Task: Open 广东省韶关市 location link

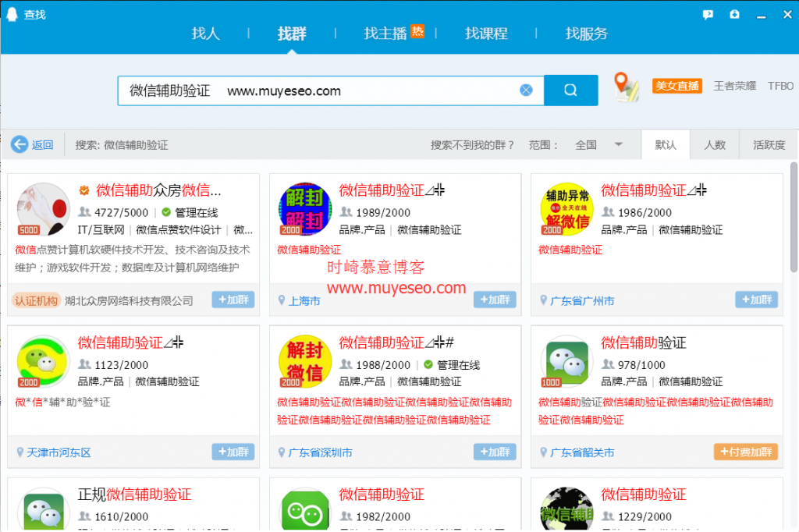Action: tap(582, 452)
